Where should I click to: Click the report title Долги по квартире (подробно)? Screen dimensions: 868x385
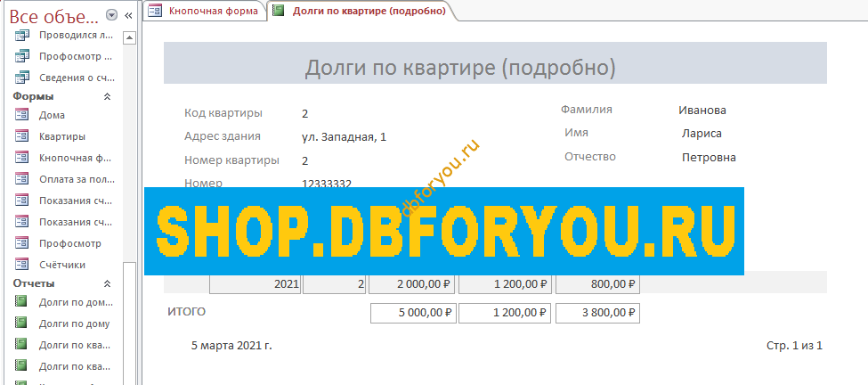pos(460,67)
